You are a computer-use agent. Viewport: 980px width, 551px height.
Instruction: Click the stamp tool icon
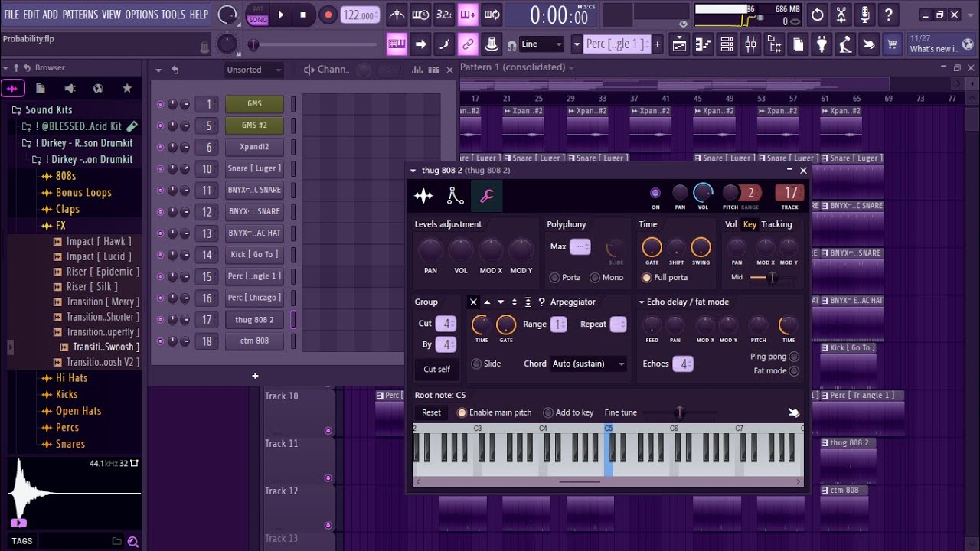(492, 44)
